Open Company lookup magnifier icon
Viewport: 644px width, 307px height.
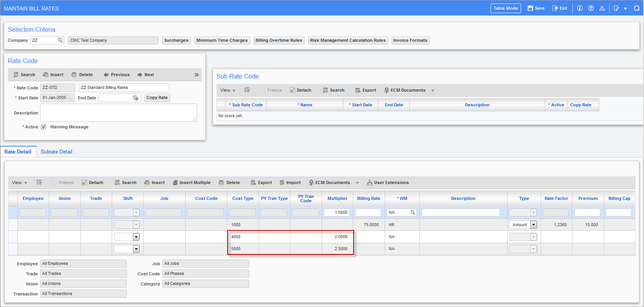[60, 40]
